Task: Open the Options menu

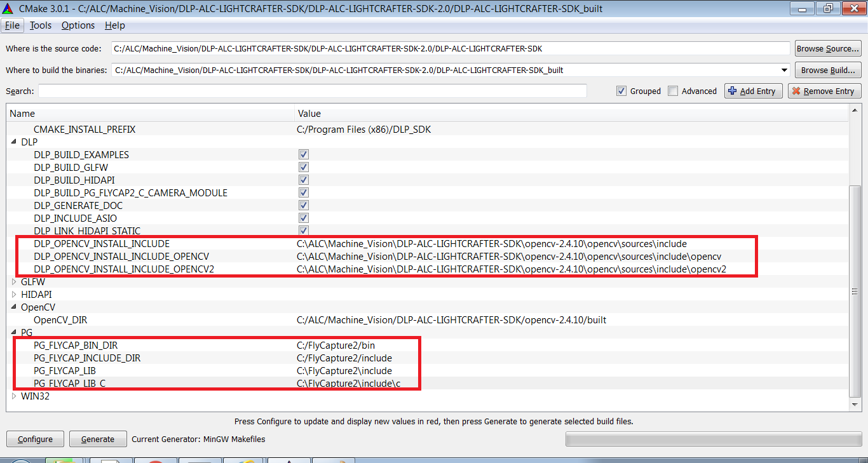Action: (78, 25)
